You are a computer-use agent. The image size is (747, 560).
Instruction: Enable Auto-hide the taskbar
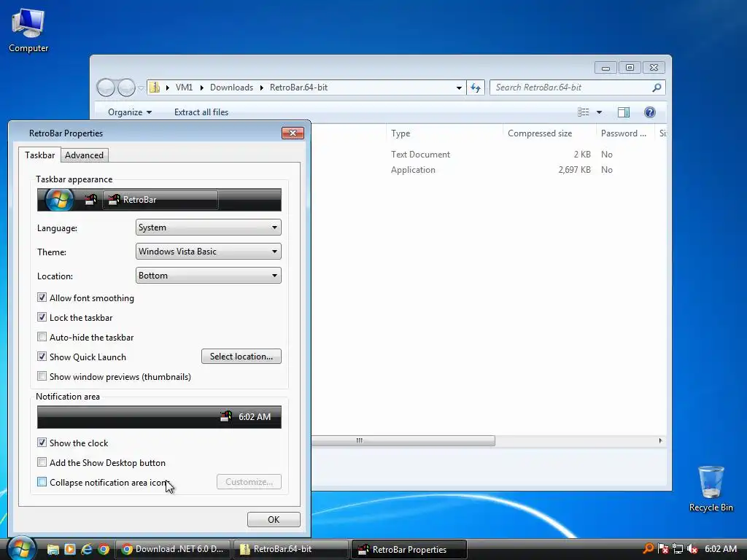pos(42,337)
